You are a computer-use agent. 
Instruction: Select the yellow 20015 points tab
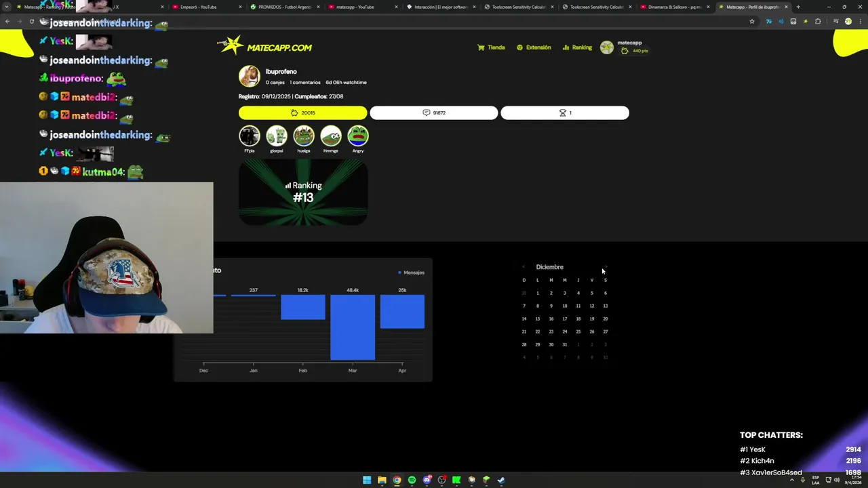point(302,113)
